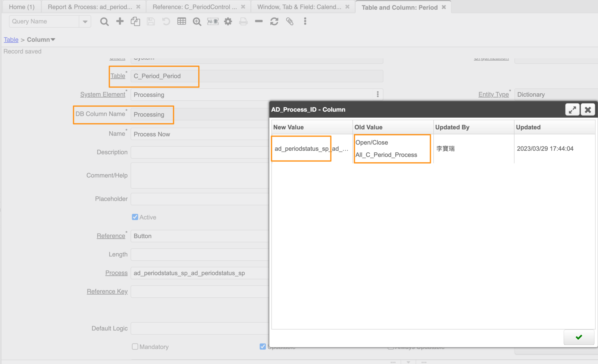This screenshot has width=598, height=364.
Task: Switch to grid view using the table icon
Action: pos(181,21)
